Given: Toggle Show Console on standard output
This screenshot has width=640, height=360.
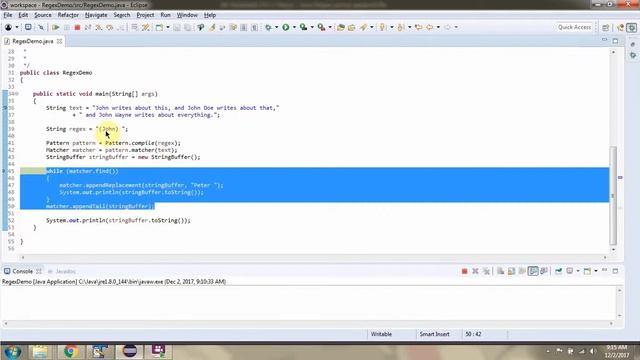Looking at the screenshot, I should [x=533, y=271].
